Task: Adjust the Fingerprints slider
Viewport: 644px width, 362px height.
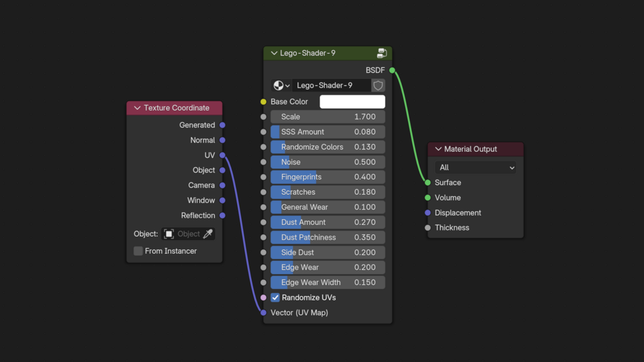Action: tap(327, 177)
